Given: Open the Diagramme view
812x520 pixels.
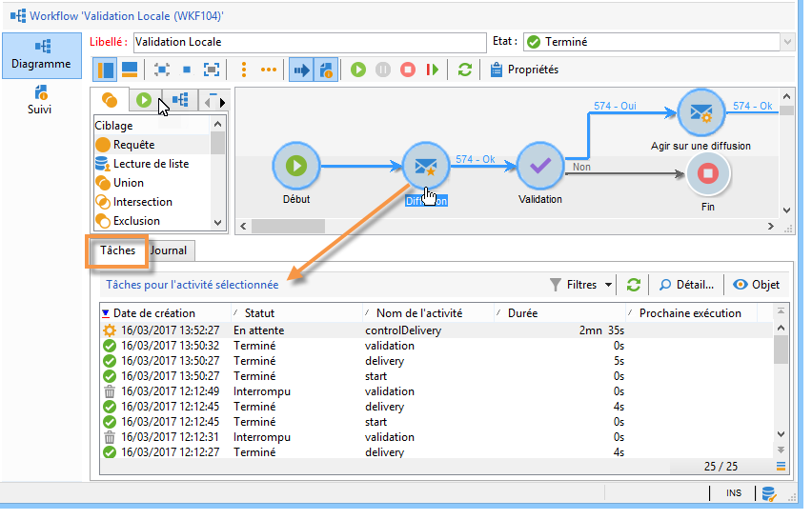Looking at the screenshot, I should pyautogui.click(x=41, y=55).
